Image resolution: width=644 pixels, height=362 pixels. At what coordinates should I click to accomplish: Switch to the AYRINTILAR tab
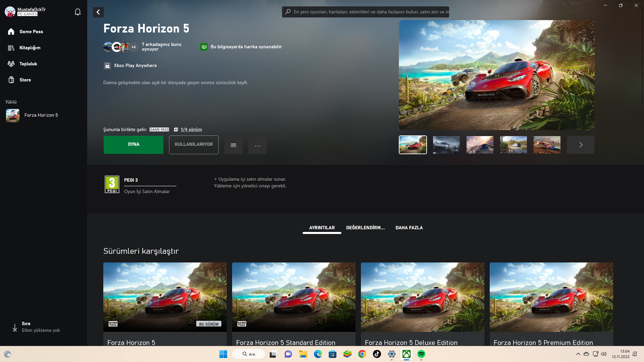pos(322,228)
